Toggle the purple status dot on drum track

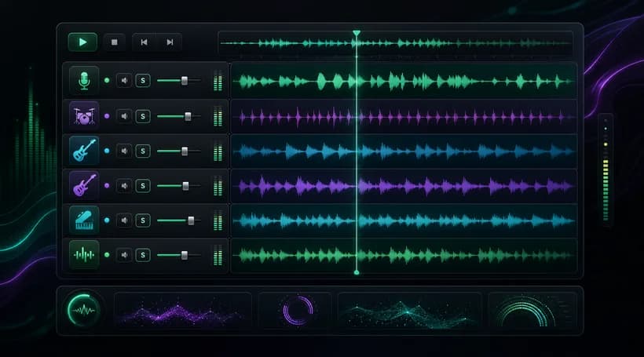click(107, 116)
